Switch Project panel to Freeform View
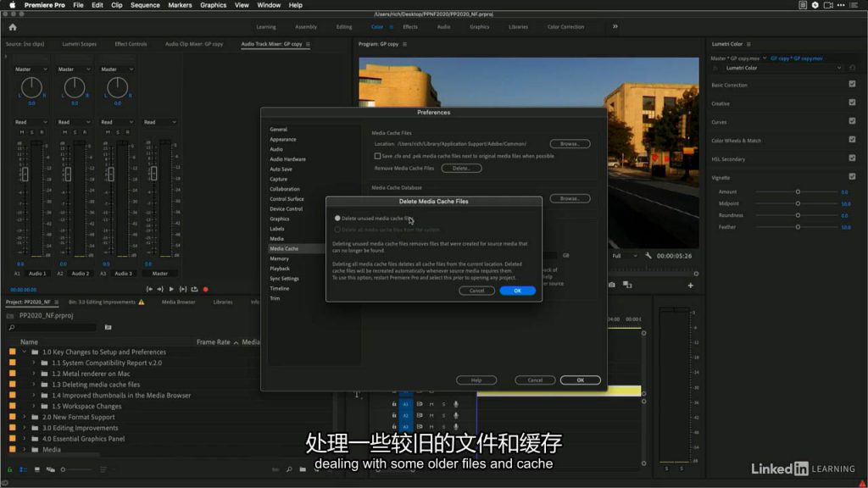 pos(50,469)
